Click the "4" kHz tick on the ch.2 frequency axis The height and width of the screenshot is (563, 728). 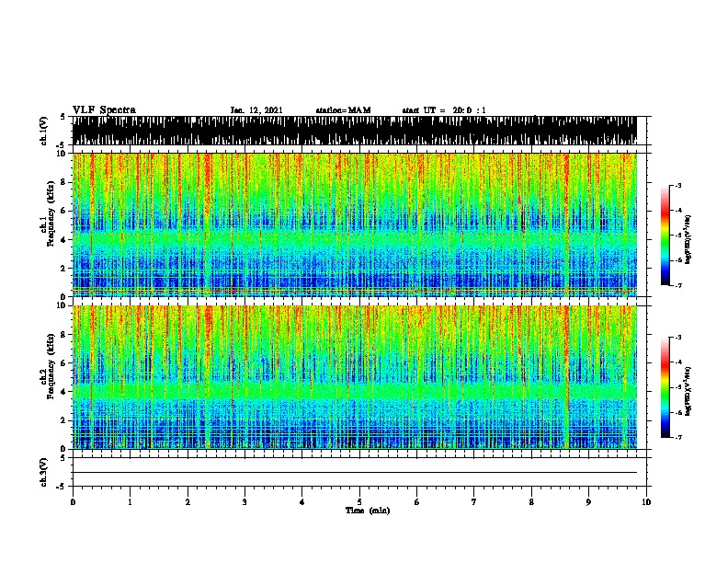(x=64, y=392)
